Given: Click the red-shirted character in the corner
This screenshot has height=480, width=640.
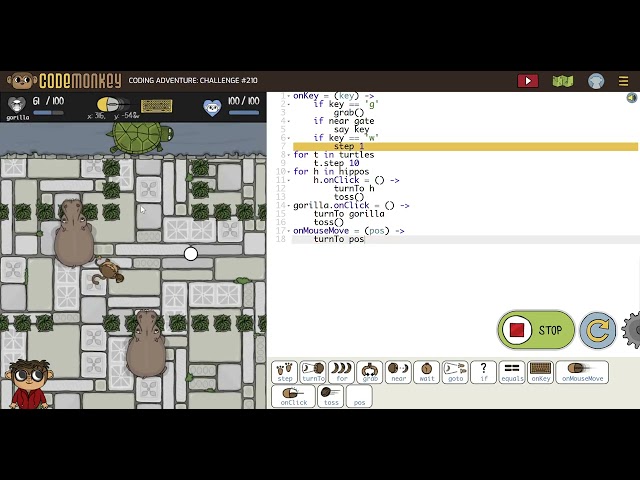Looking at the screenshot, I should (29, 384).
